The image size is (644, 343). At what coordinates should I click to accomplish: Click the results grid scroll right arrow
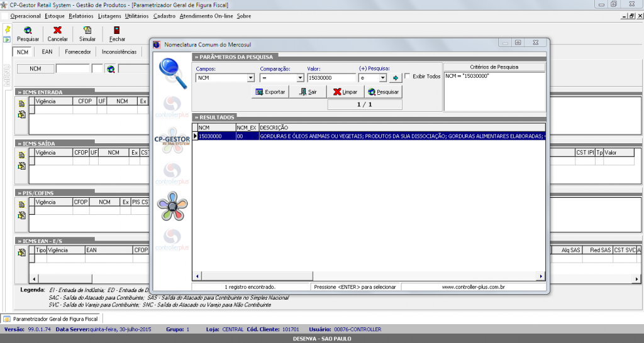541,276
